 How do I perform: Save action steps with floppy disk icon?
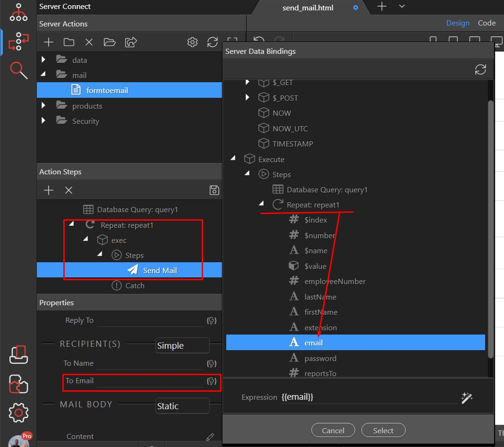tap(214, 190)
